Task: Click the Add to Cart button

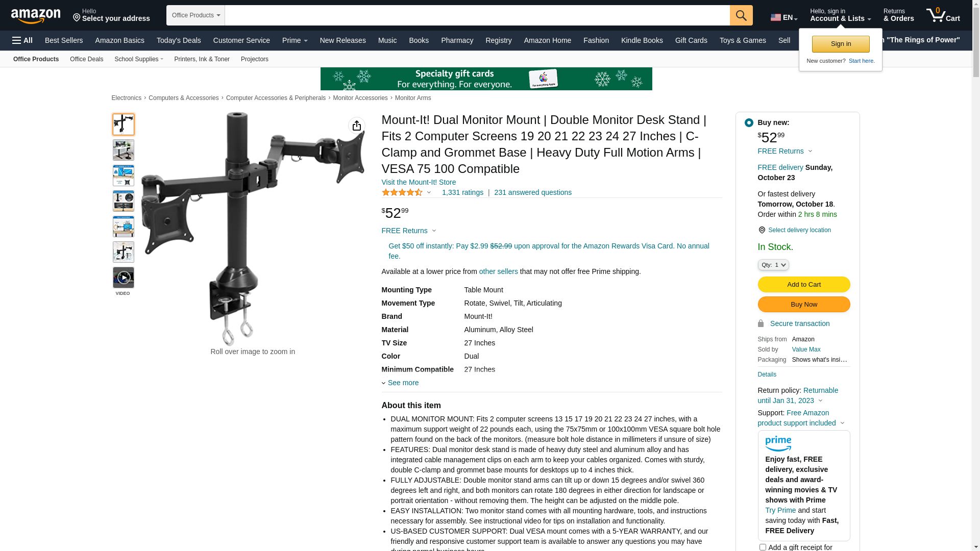Action: click(804, 285)
